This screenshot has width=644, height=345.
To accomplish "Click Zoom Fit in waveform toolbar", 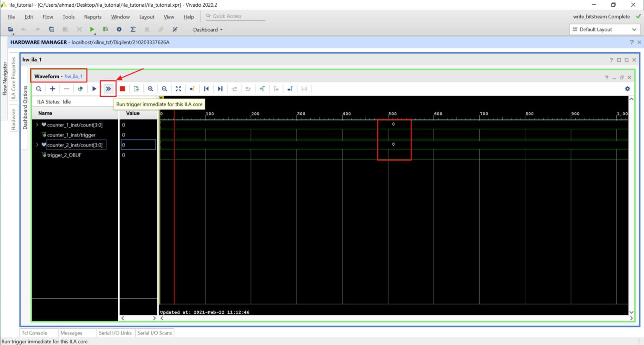I will tap(178, 89).
